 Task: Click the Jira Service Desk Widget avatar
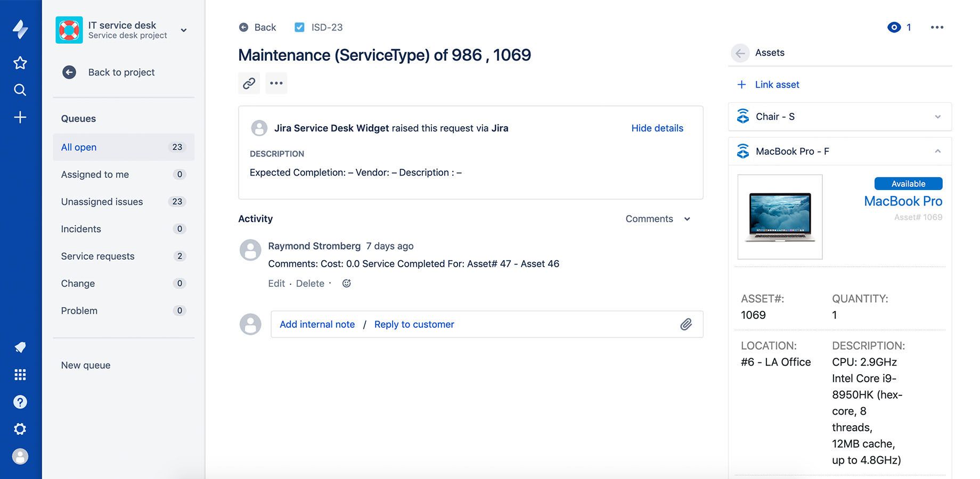(x=259, y=128)
